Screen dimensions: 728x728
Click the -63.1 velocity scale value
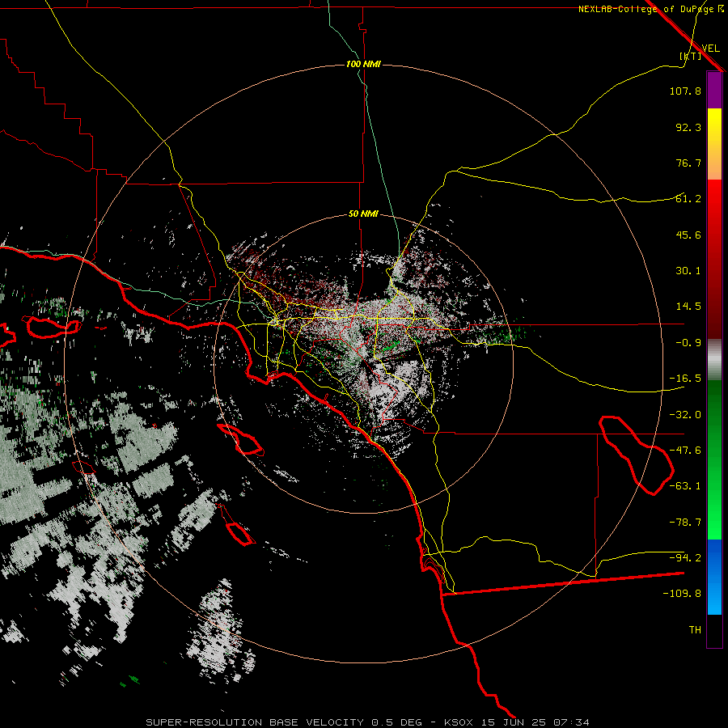point(685,486)
